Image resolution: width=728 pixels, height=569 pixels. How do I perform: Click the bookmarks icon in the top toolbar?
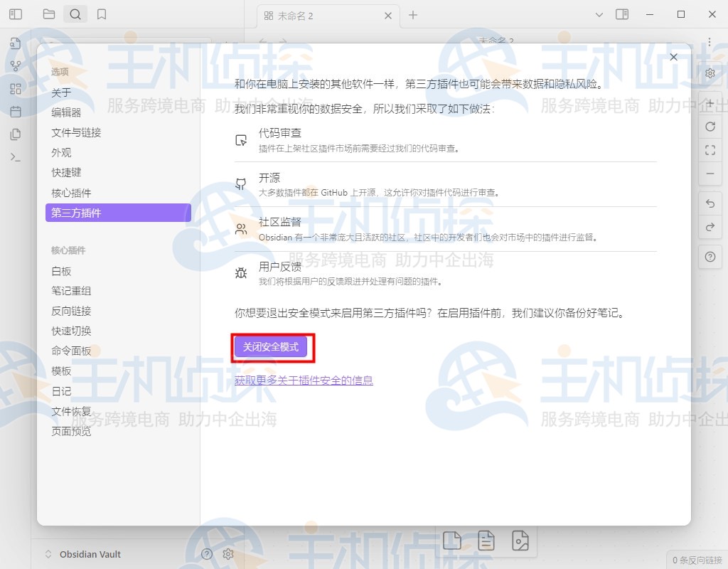pos(102,14)
